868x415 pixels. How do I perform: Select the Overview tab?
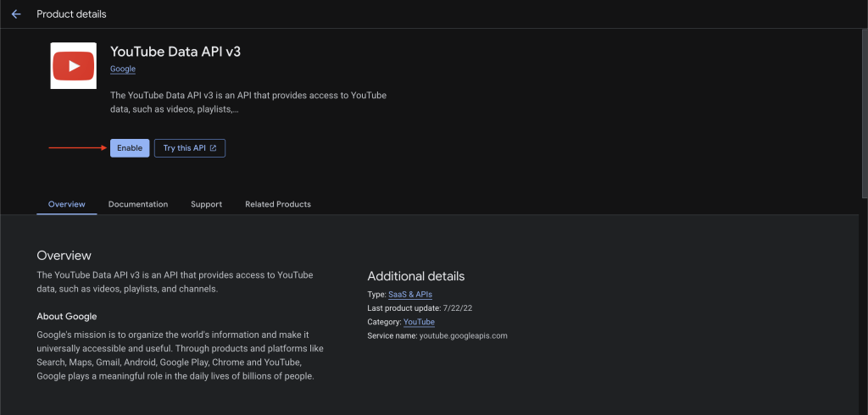(66, 204)
